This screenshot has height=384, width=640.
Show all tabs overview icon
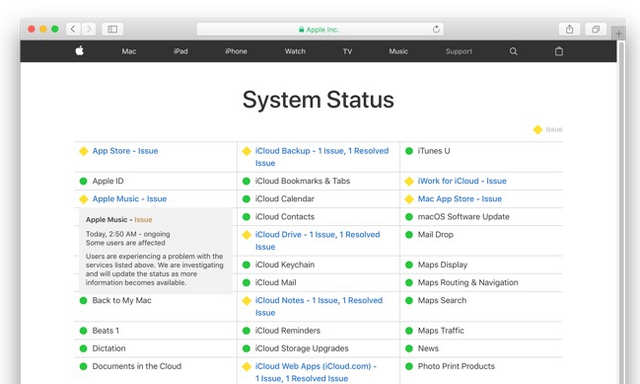(596, 29)
